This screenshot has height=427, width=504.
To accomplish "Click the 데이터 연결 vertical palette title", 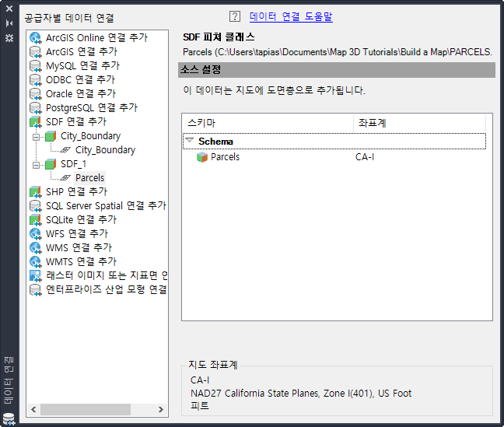I will (9, 380).
